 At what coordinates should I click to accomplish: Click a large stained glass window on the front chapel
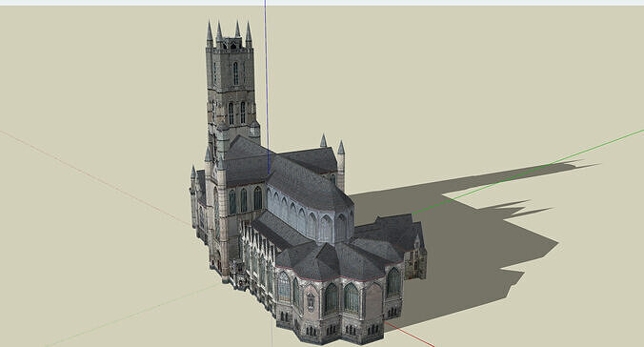pyautogui.click(x=352, y=297)
